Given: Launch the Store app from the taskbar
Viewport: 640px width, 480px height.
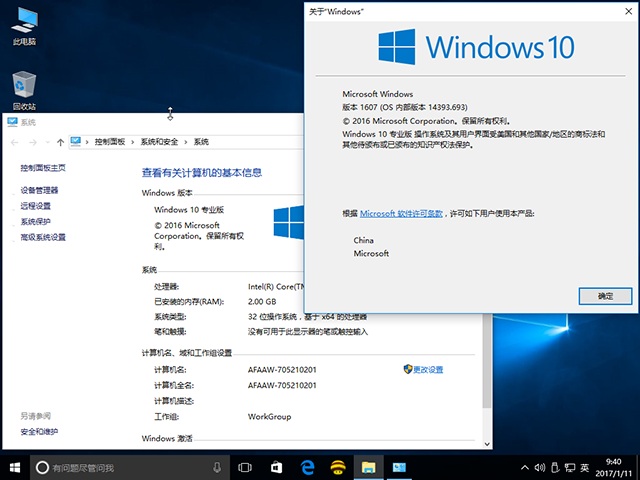Looking at the screenshot, I should 277,467.
